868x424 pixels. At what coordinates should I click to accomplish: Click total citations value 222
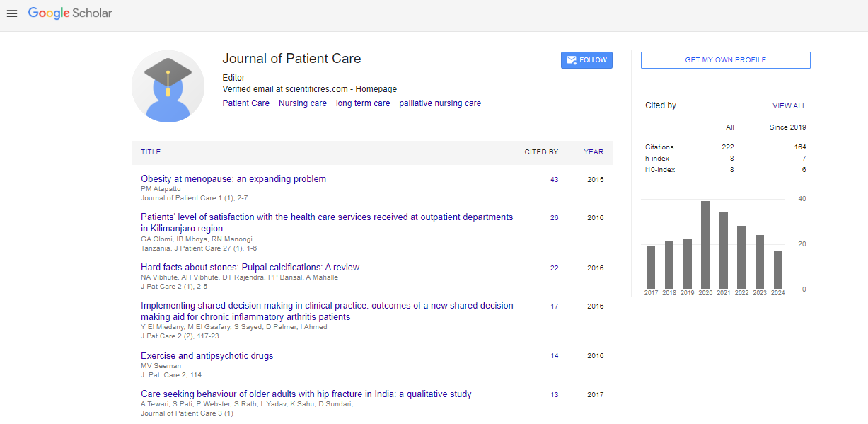tap(728, 147)
